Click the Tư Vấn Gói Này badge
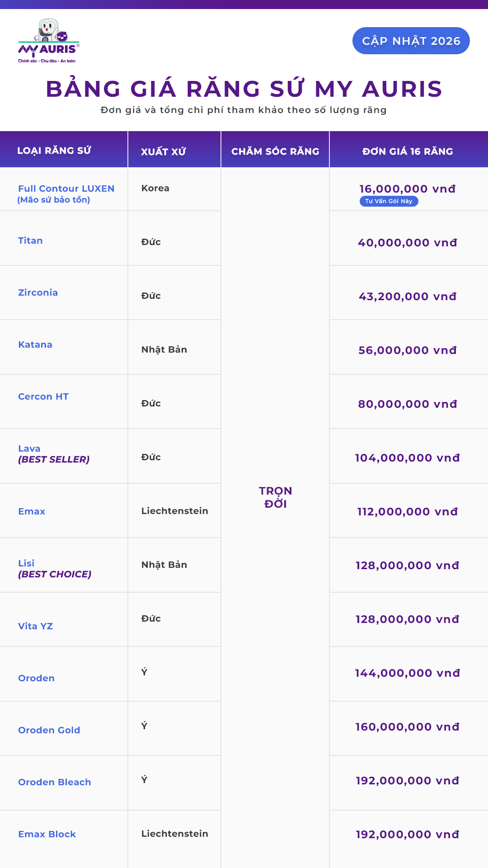488x868 pixels. click(389, 201)
